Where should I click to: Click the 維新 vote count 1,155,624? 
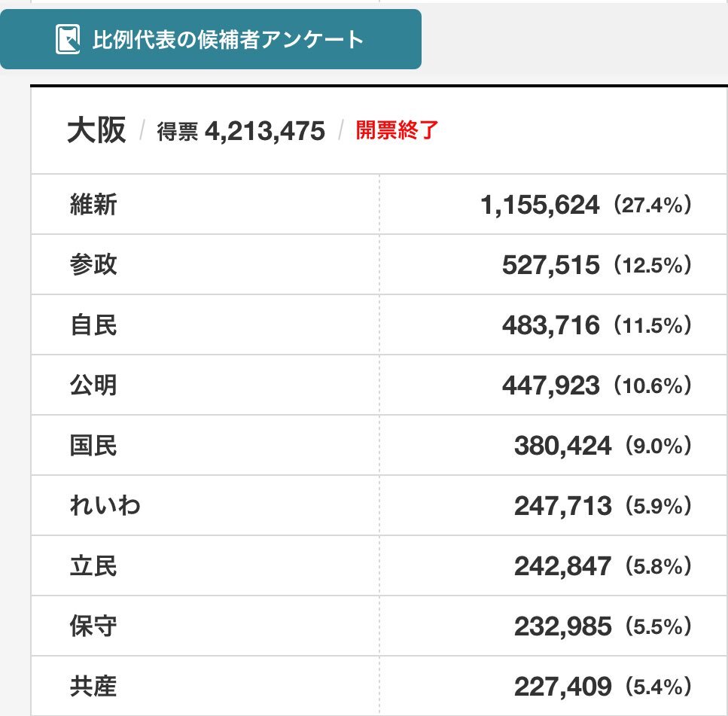point(540,205)
